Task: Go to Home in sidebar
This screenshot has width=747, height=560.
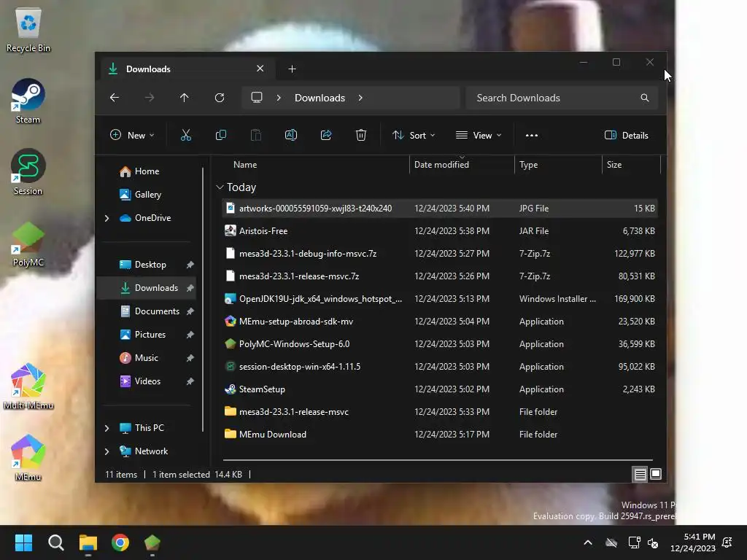Action: (146, 171)
